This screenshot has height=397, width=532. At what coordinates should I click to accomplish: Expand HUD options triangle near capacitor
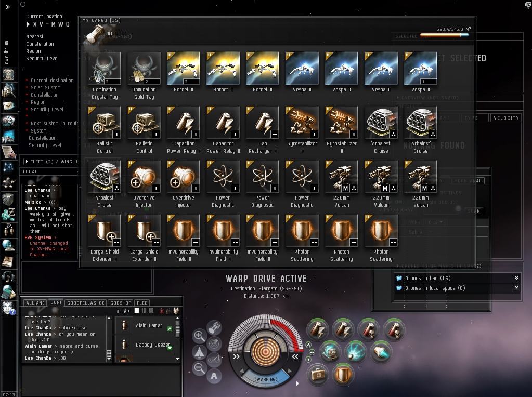[297, 383]
